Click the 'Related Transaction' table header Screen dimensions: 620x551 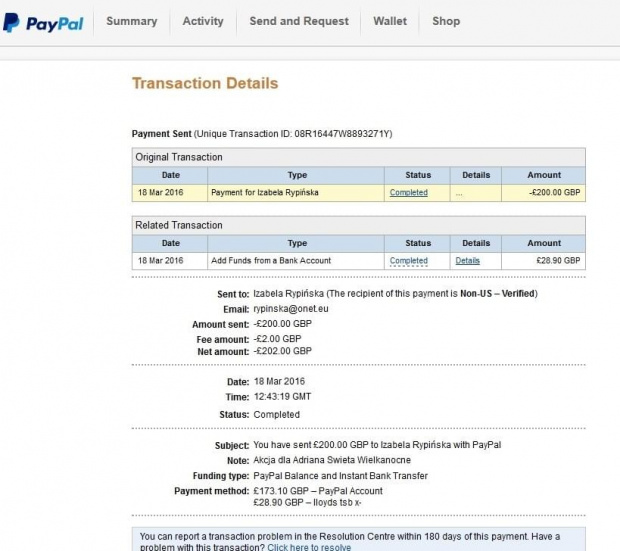[x=359, y=225]
